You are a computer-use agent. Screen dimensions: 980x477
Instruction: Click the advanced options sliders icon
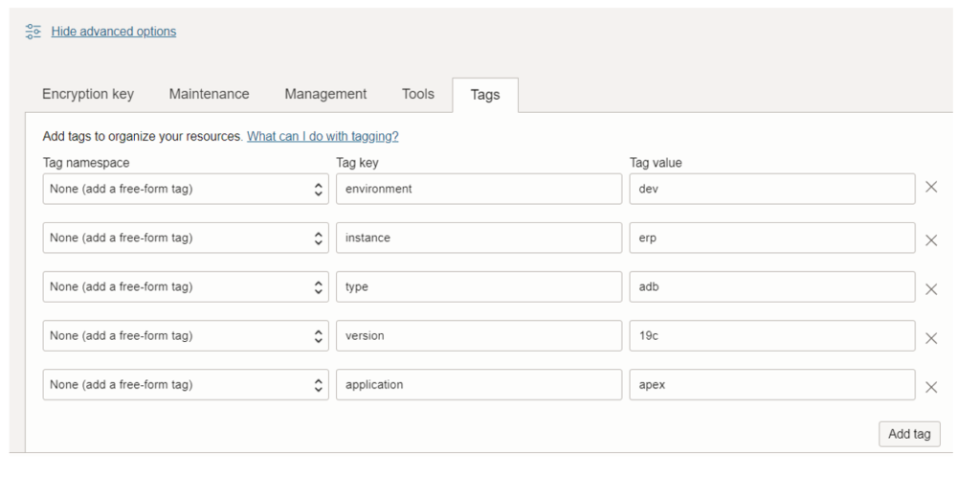coord(33,32)
